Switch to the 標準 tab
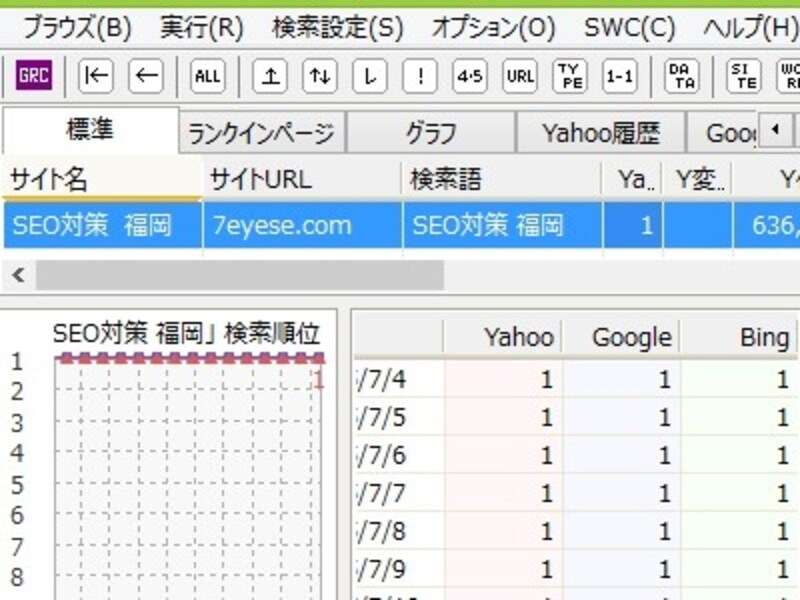 click(90, 129)
